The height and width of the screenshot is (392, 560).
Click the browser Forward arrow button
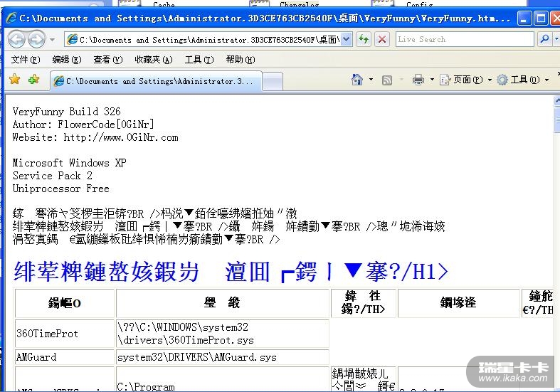click(x=36, y=39)
